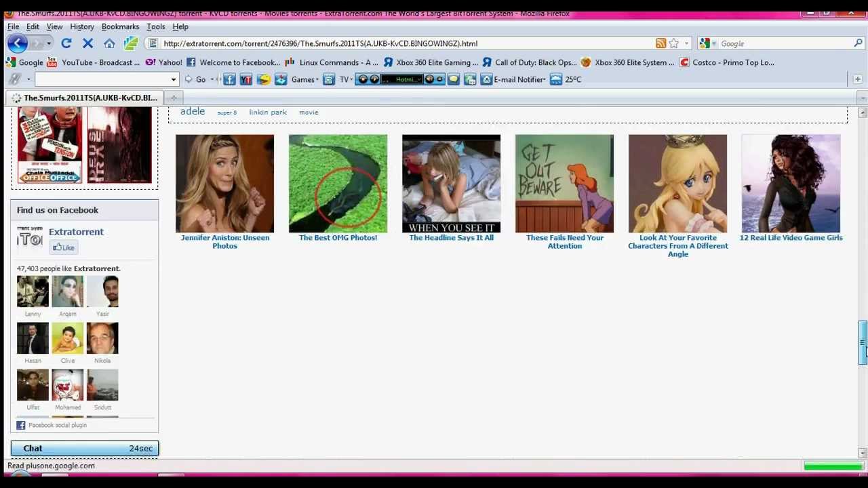Viewport: 868px width, 488px height.
Task: Like the Extratorrent Facebook page
Action: click(x=63, y=247)
